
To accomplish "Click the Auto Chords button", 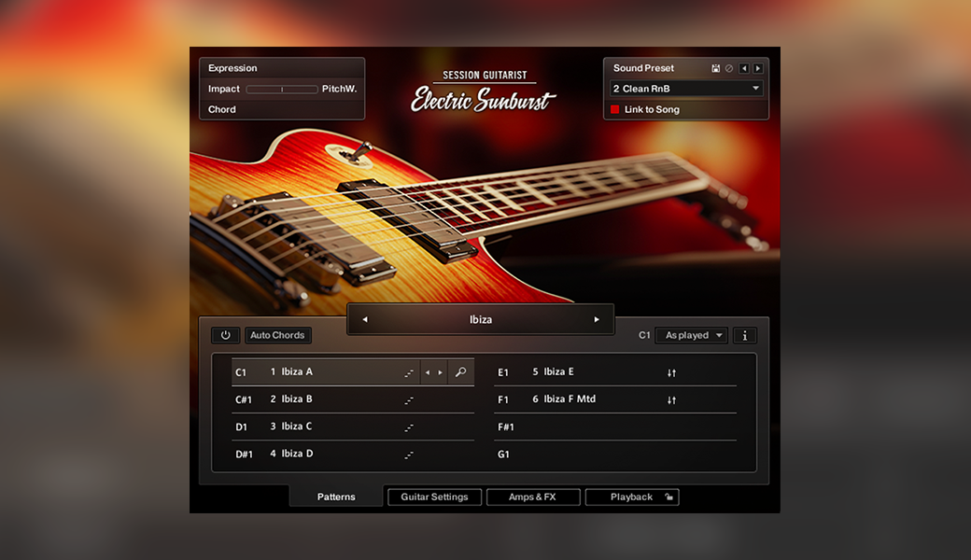I will 277,335.
